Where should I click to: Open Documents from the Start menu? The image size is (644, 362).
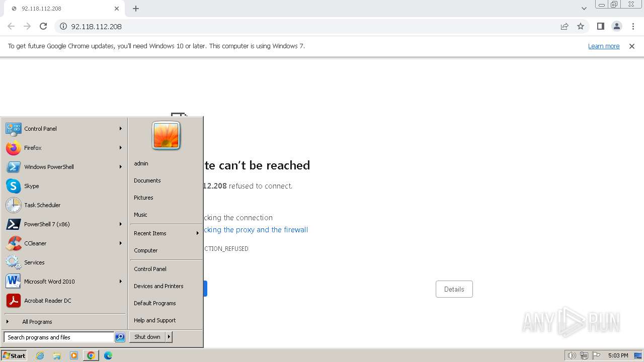click(166, 180)
